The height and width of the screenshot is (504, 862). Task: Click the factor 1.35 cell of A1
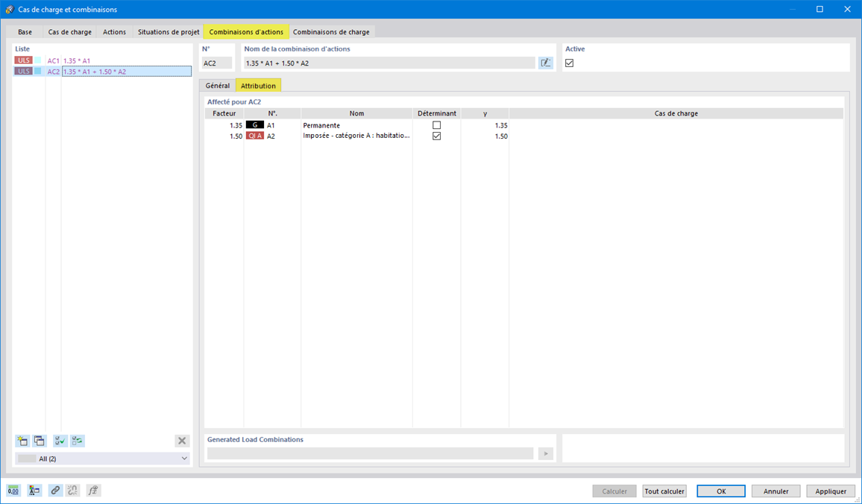tap(224, 125)
